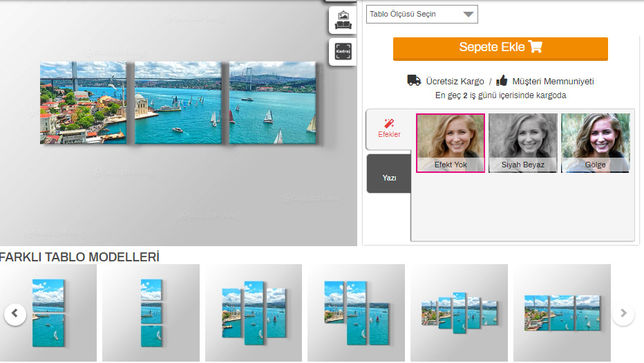Viewport: 644px width, 363px height.
Task: Apply the Gölge effect
Action: 595,142
